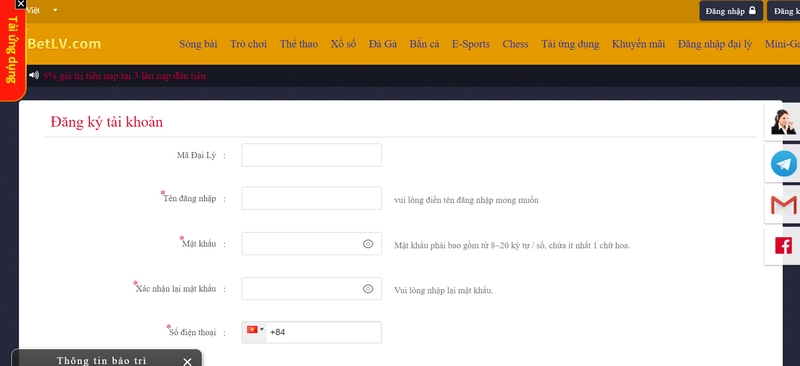Open the customer support agent chat icon

click(783, 122)
